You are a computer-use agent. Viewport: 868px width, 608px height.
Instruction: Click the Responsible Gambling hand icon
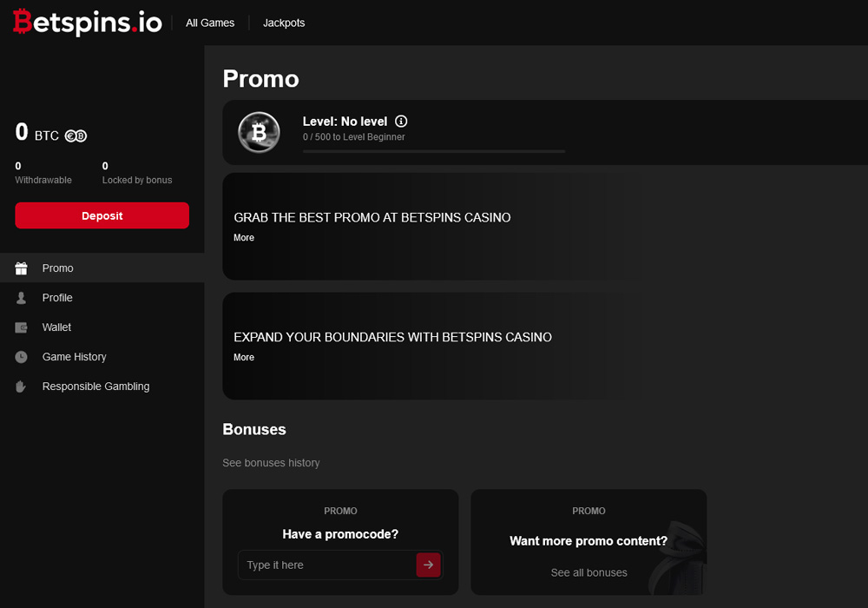point(21,387)
